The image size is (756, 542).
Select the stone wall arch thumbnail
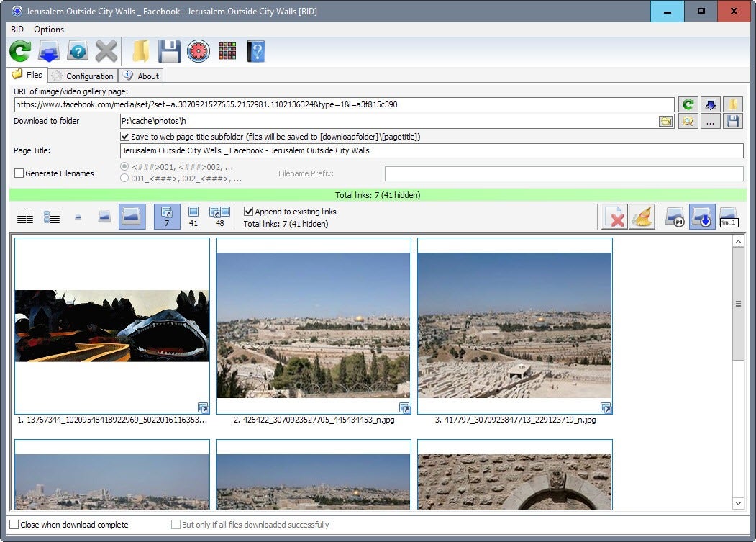click(x=515, y=475)
